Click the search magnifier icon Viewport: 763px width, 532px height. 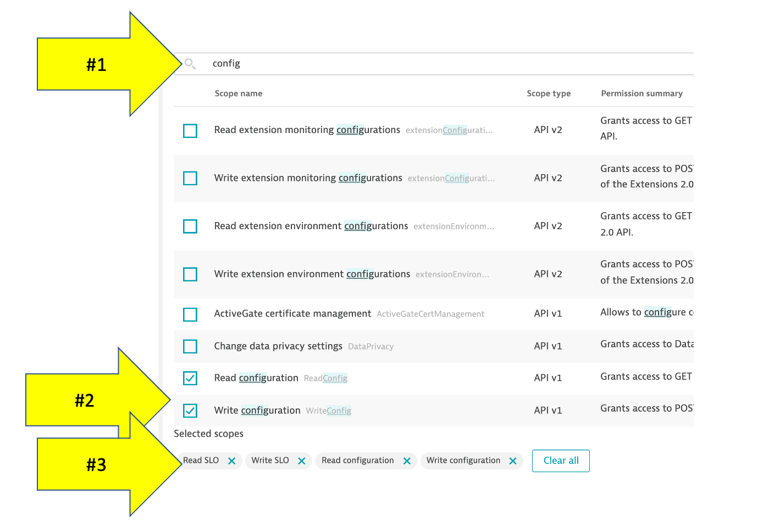coord(190,64)
